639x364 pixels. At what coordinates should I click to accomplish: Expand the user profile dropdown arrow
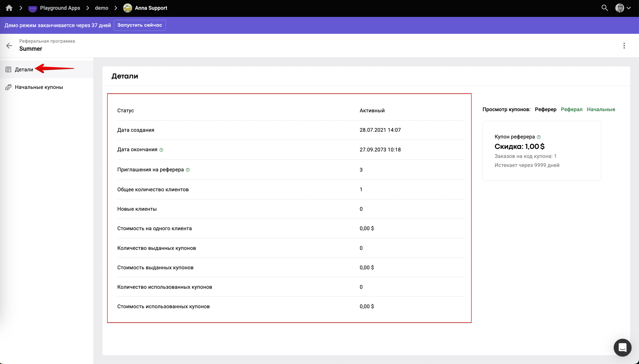629,8
